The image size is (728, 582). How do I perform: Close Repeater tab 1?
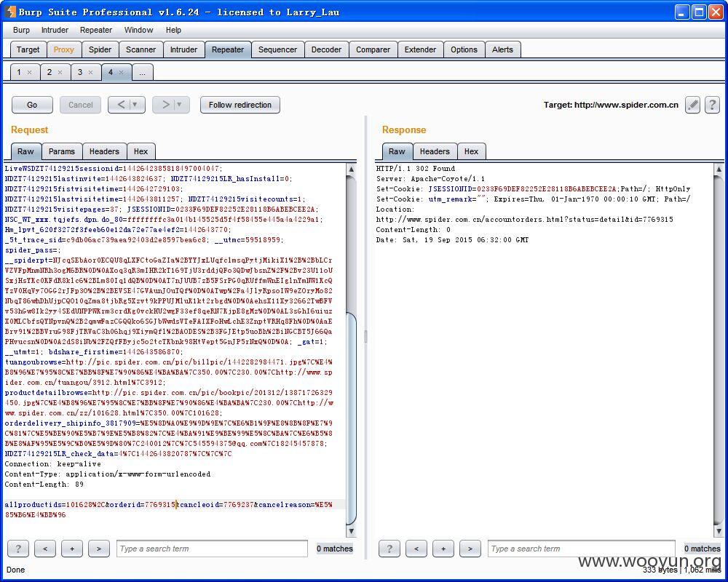coord(30,73)
